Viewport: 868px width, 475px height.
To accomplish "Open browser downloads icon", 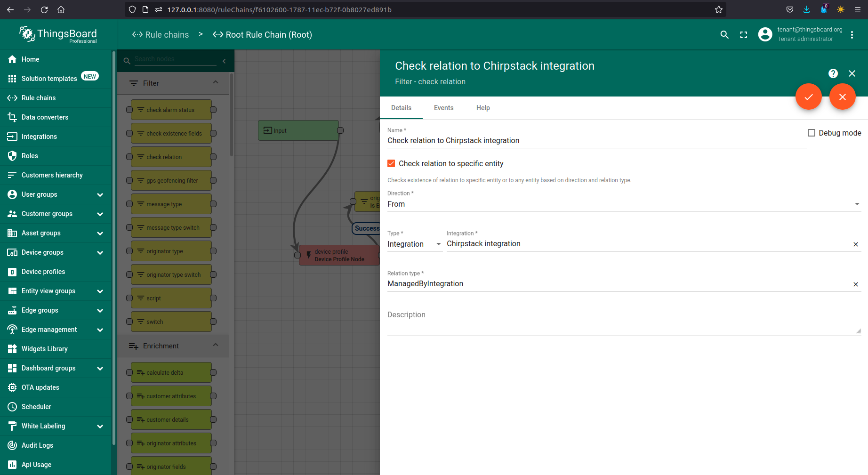I will (x=806, y=9).
